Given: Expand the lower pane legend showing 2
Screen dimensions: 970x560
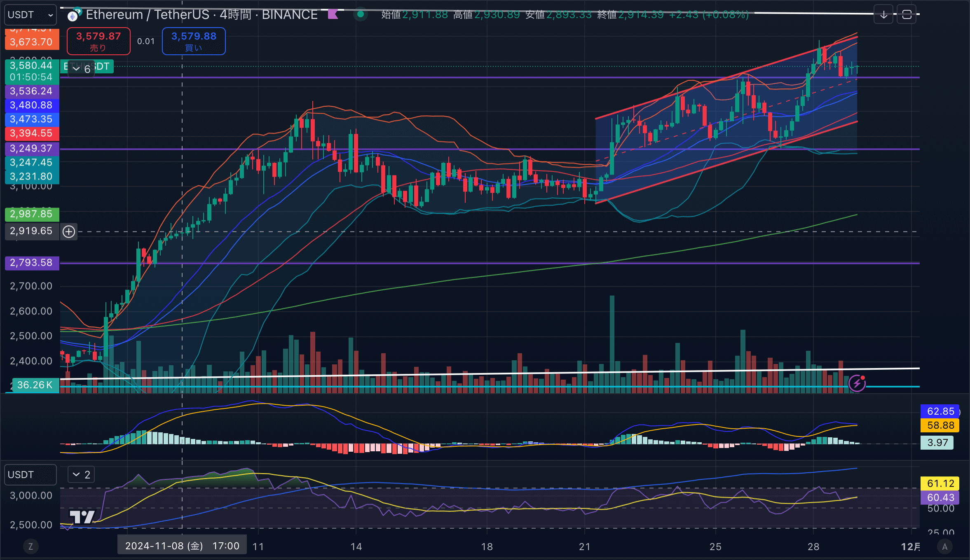Looking at the screenshot, I should (82, 475).
